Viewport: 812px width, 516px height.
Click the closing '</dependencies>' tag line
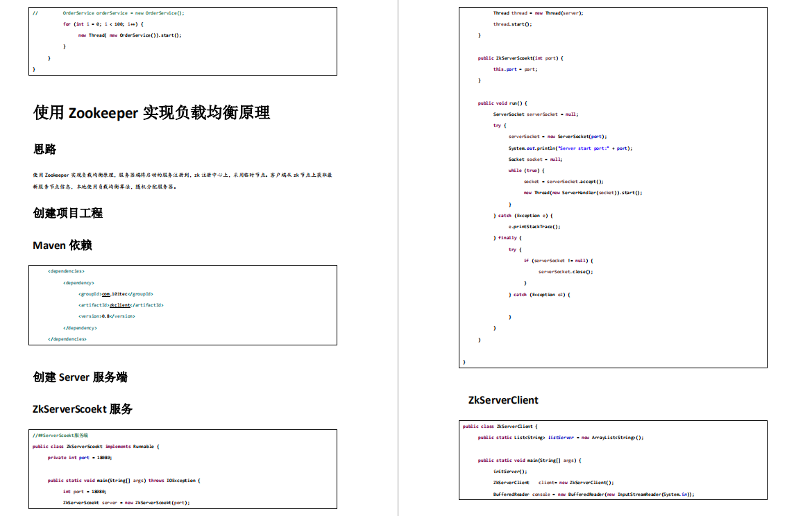click(x=67, y=339)
